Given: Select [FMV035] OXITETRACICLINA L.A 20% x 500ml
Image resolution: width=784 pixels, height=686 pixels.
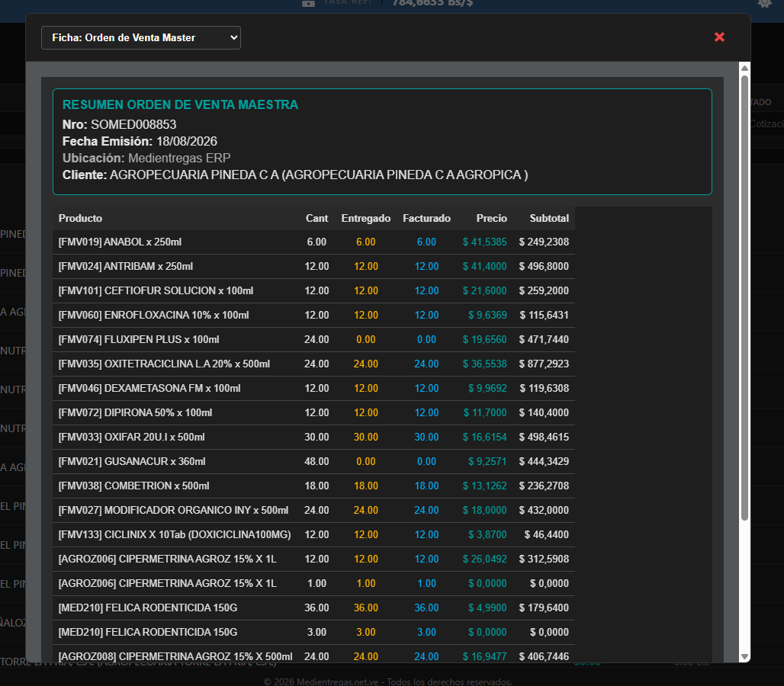Looking at the screenshot, I should coord(164,364).
